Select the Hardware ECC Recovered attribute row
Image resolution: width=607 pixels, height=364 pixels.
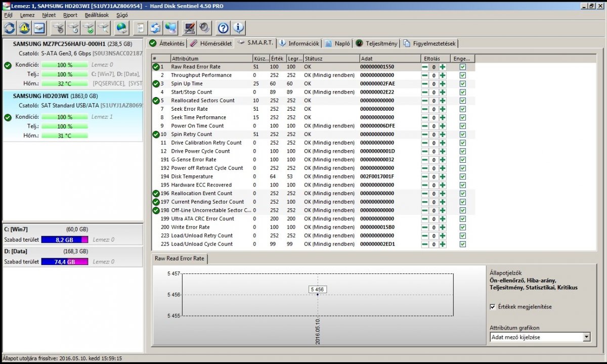313,185
